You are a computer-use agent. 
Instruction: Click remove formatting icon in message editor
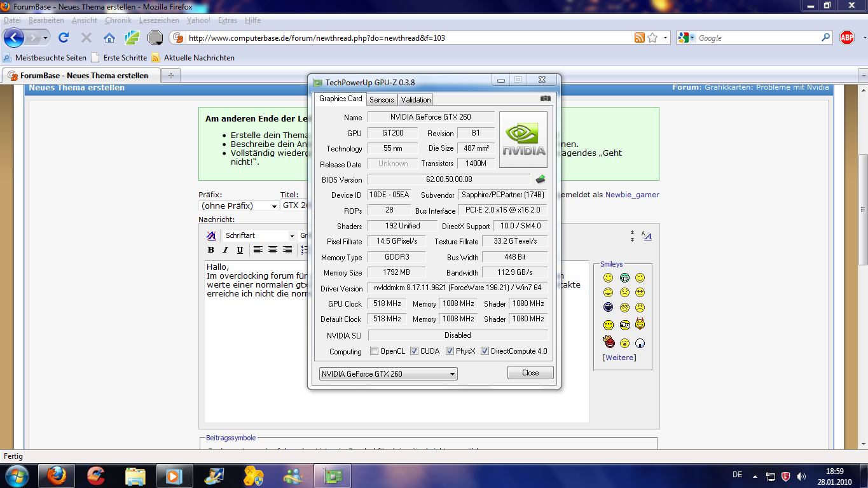pos(211,235)
